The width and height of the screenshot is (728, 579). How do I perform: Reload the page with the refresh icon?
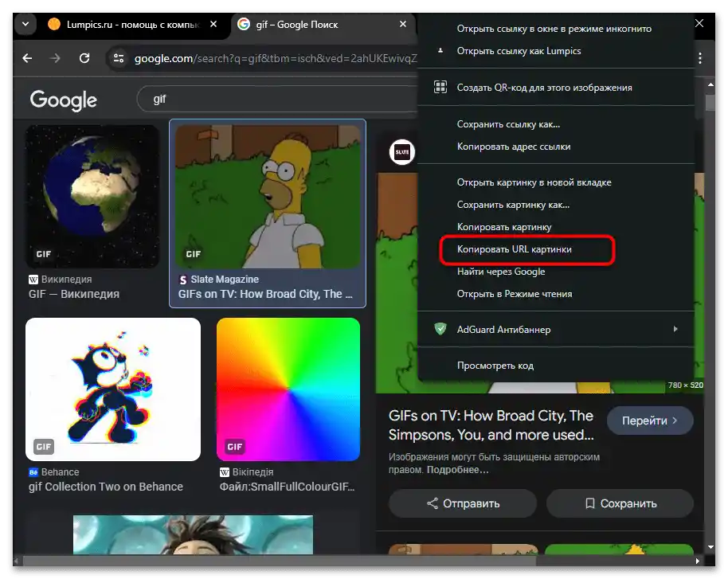pos(84,58)
